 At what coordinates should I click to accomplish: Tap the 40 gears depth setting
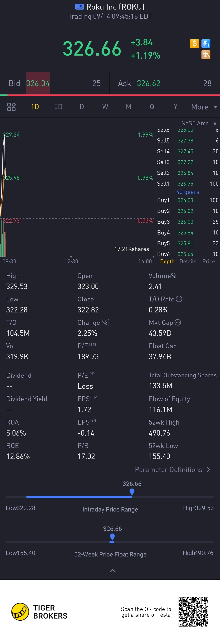click(188, 192)
